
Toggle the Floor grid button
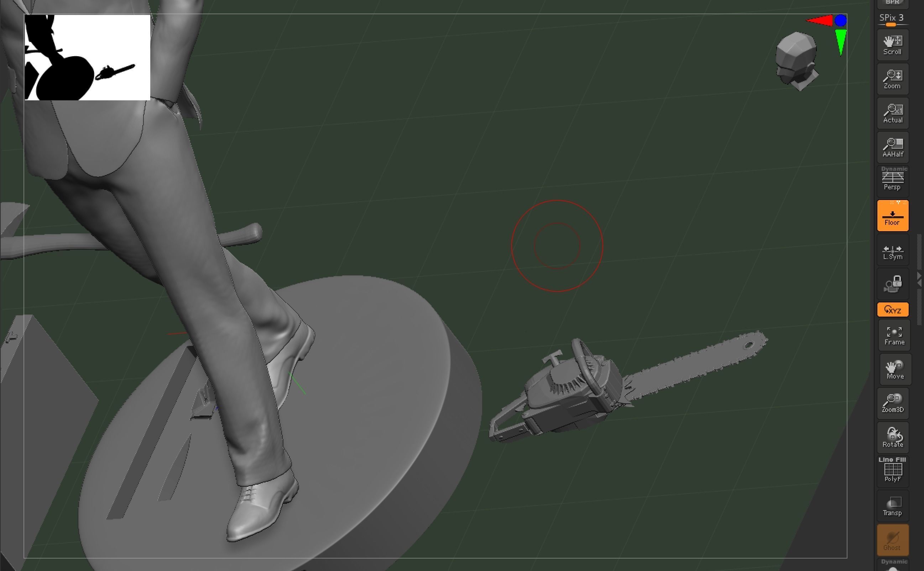[893, 216]
